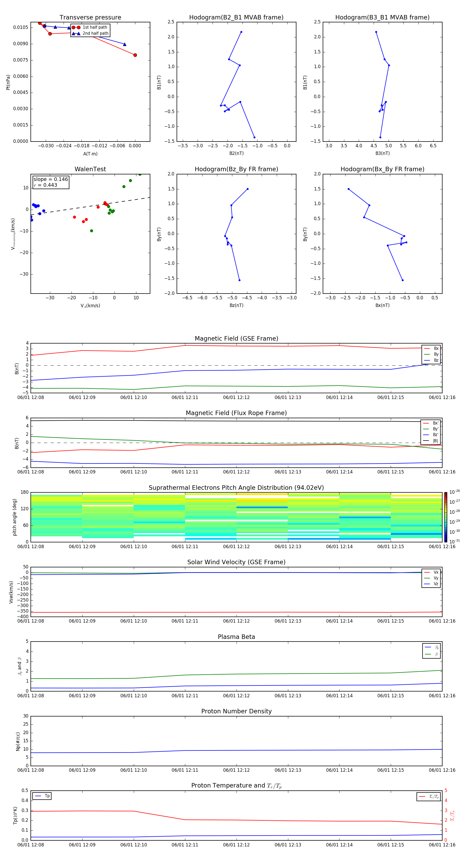Click the 'Proton Number Density' title

coord(236,711)
